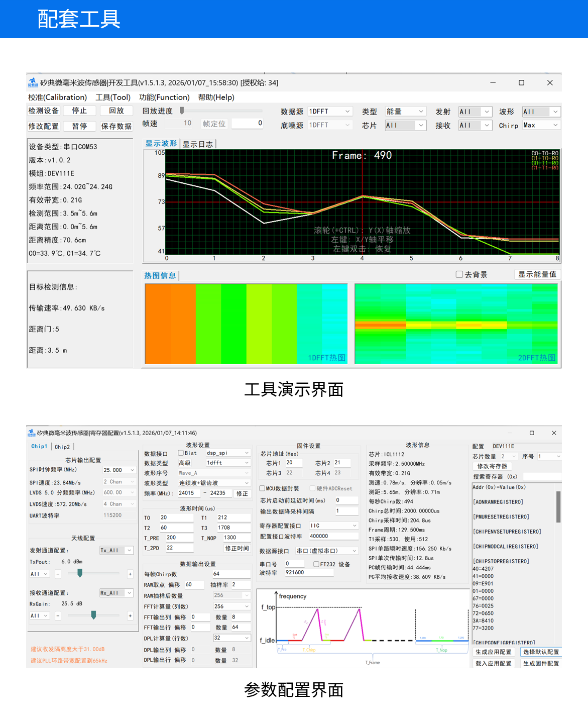
Task: Click the app logo in the 寄存器配置 title bar
Action: tap(31, 433)
